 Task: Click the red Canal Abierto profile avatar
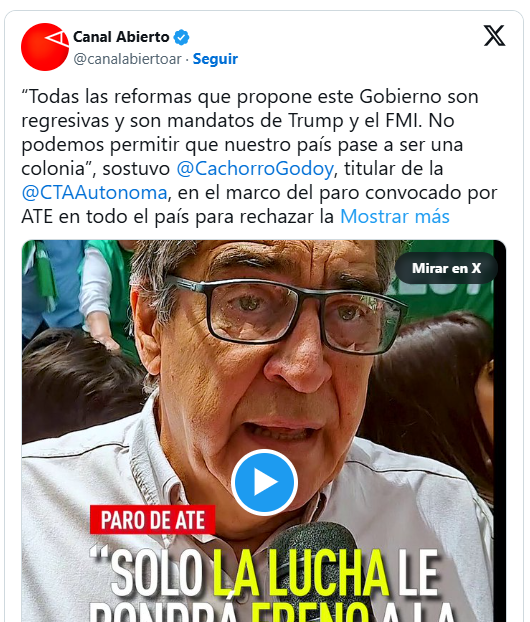[x=45, y=47]
